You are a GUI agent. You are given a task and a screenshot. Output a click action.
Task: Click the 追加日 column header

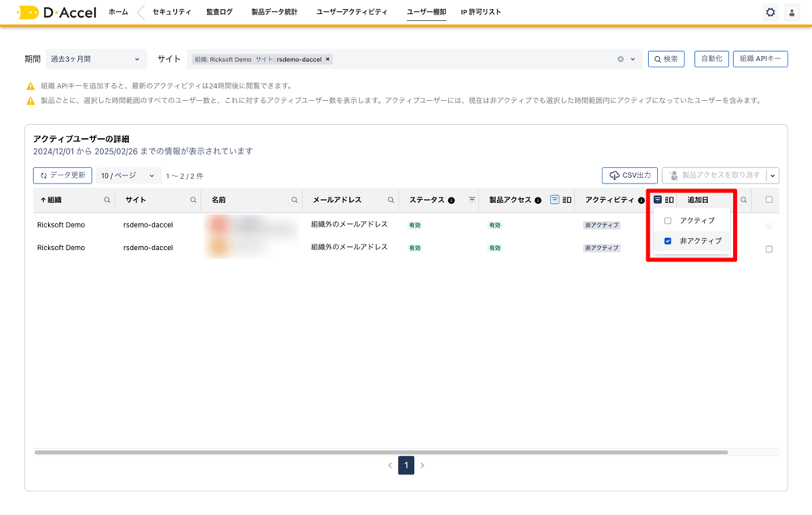(698, 200)
